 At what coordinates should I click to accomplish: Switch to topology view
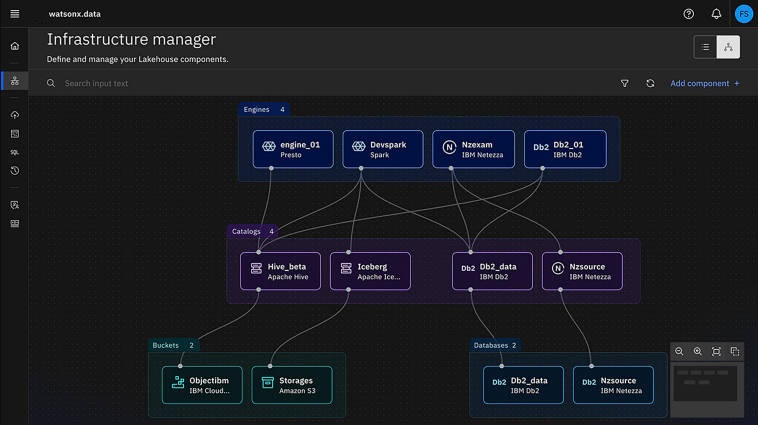728,47
